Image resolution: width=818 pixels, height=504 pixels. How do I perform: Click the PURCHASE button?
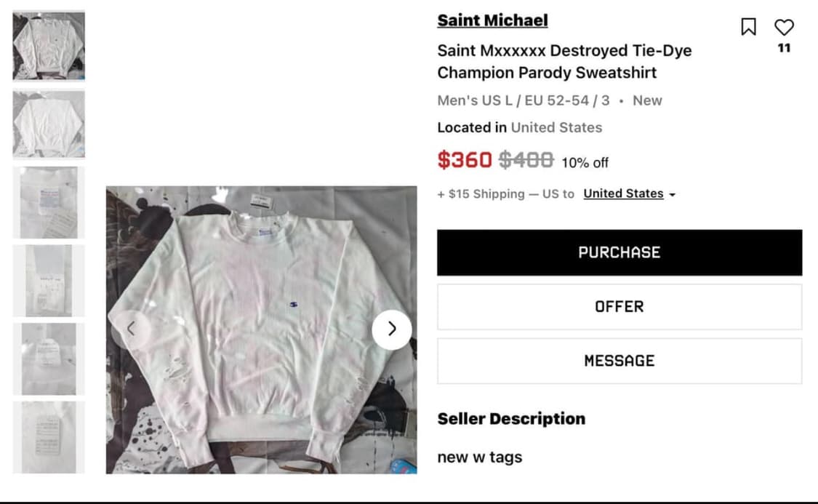tap(619, 252)
